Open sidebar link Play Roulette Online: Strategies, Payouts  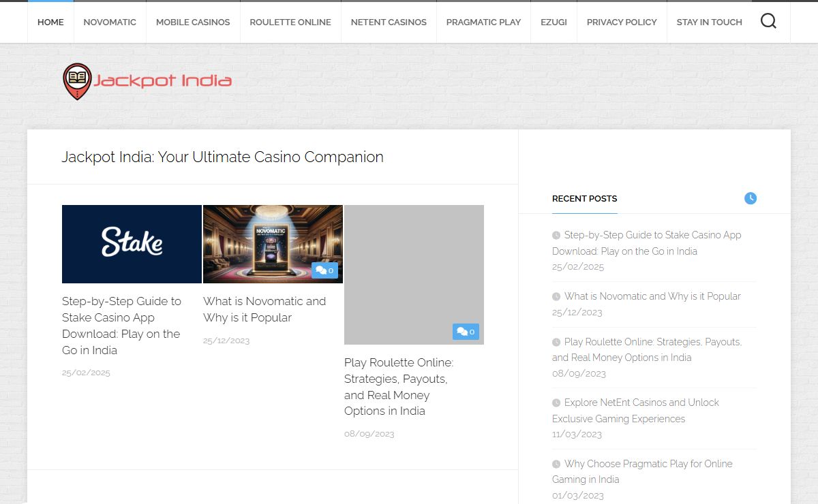tap(647, 349)
